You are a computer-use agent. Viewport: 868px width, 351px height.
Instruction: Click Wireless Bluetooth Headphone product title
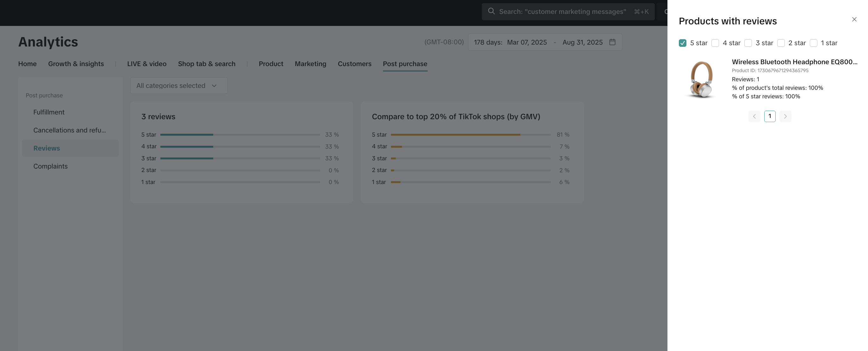[x=794, y=62]
